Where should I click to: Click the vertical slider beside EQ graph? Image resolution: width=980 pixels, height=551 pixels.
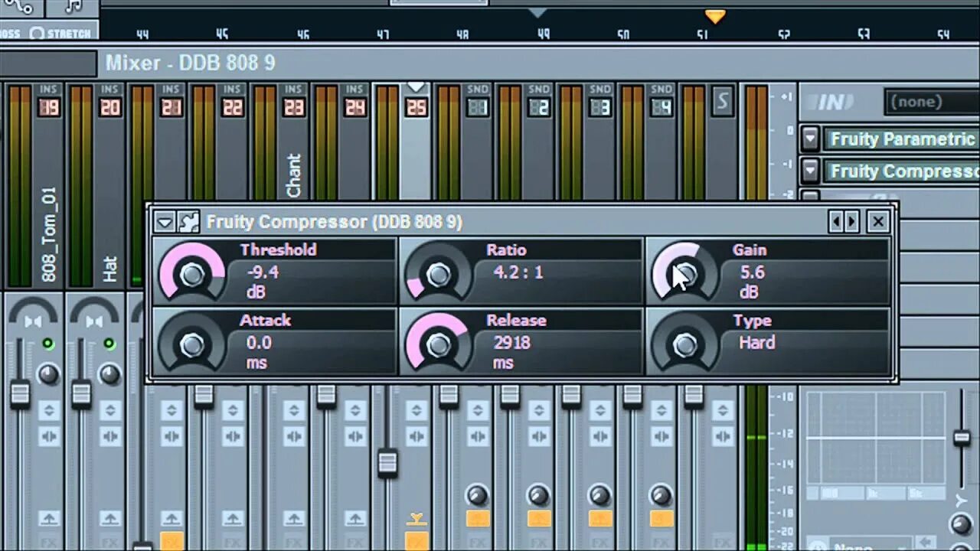(x=962, y=438)
